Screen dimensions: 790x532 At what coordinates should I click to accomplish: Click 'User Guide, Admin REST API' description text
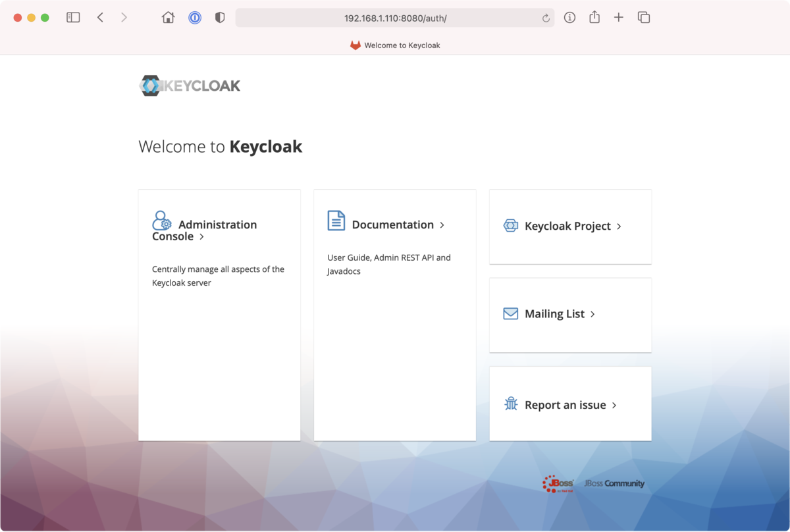click(x=389, y=264)
